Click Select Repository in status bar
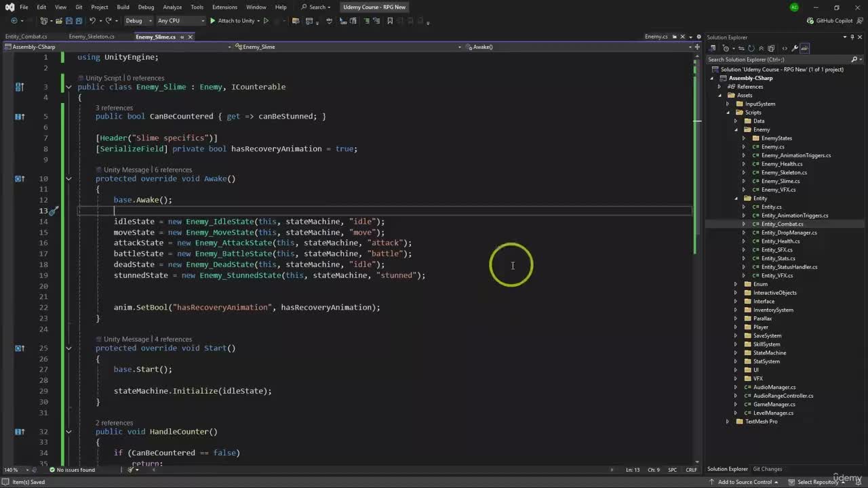Screen dimensions: 868x488 [x=818, y=482]
